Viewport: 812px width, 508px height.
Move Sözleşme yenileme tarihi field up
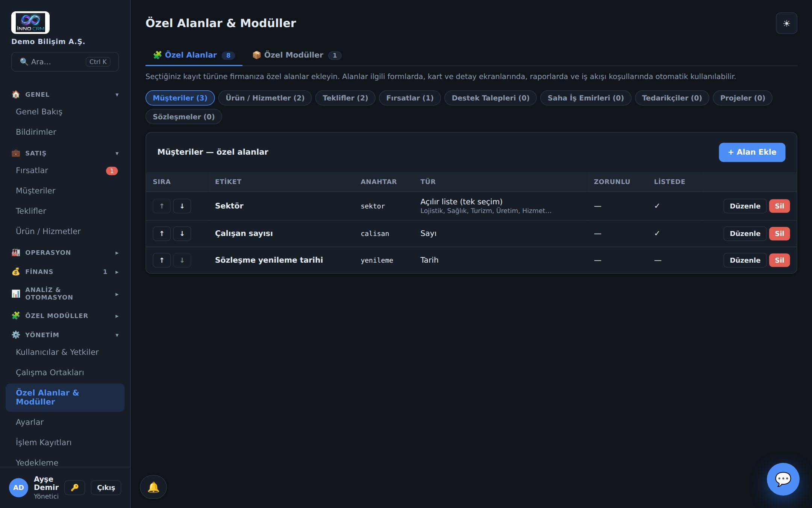162,260
